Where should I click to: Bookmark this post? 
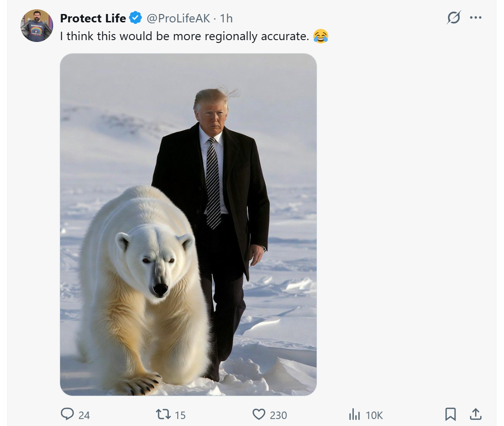click(450, 414)
